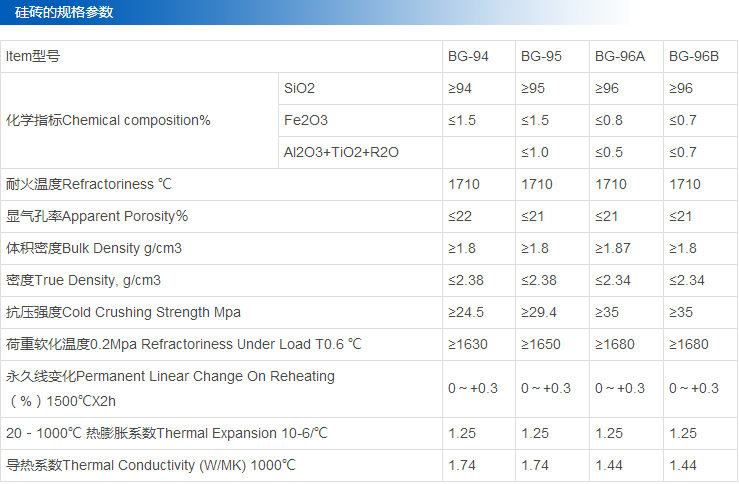Select the BG-94 column header

tap(468, 57)
